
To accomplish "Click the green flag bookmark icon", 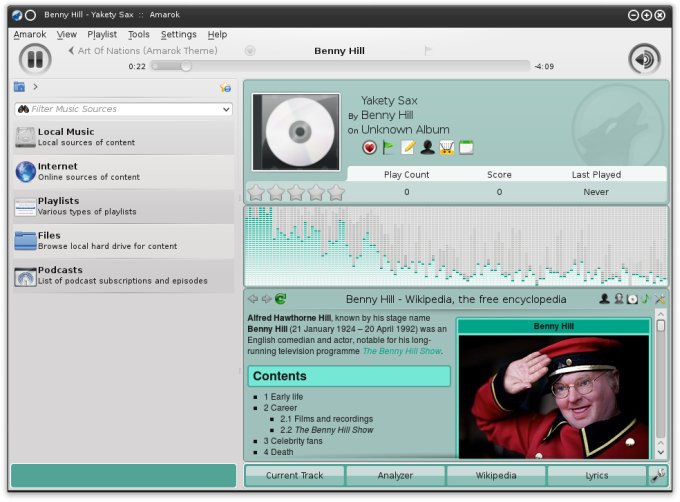I will [388, 148].
